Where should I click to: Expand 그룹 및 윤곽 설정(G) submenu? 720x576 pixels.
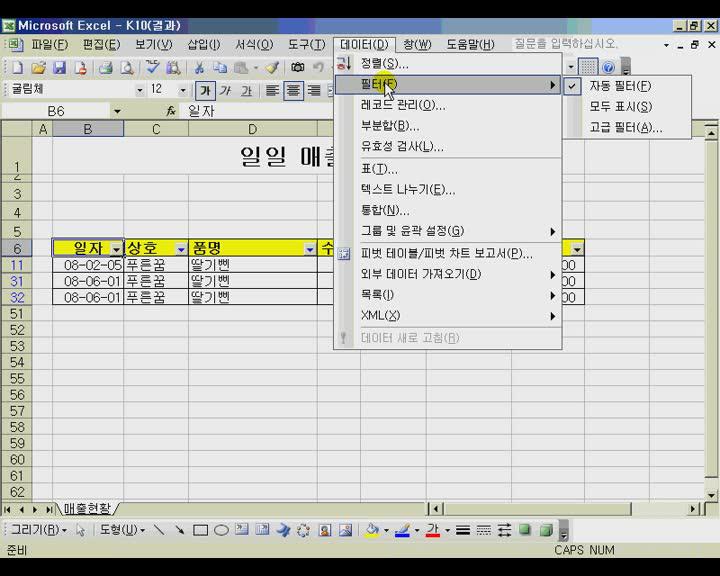point(448,231)
